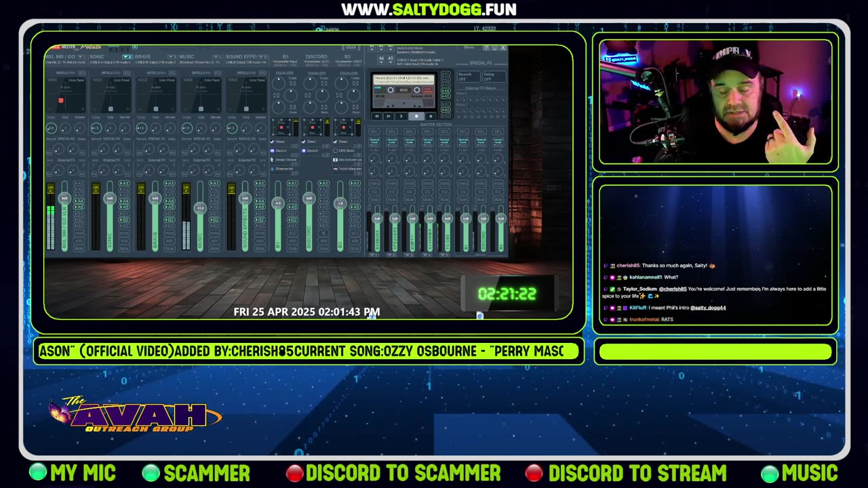The width and height of the screenshot is (868, 488).
Task: Open the help question-mark button
Action: 486,47
